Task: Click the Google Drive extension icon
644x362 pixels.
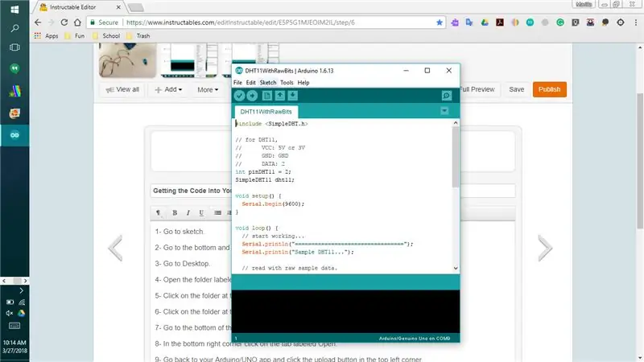Action: tap(485, 23)
